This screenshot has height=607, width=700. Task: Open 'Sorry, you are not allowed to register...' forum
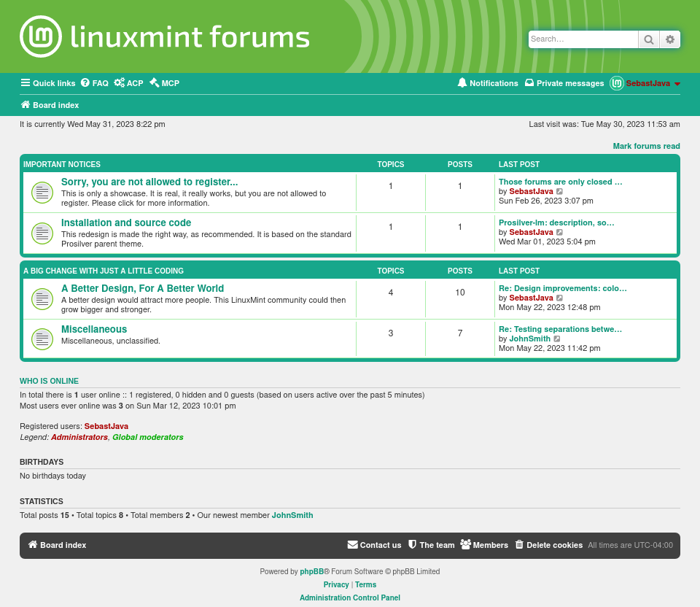[x=149, y=182]
